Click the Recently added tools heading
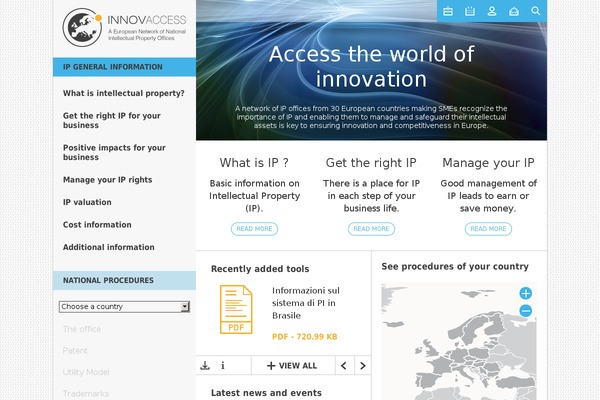600x400 pixels. [260, 269]
